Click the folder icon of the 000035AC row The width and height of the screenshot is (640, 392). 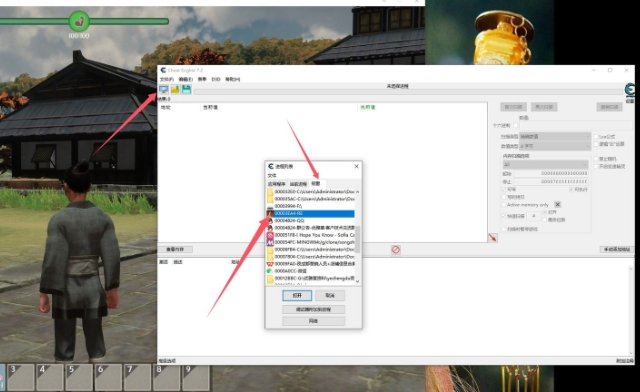[x=270, y=199]
